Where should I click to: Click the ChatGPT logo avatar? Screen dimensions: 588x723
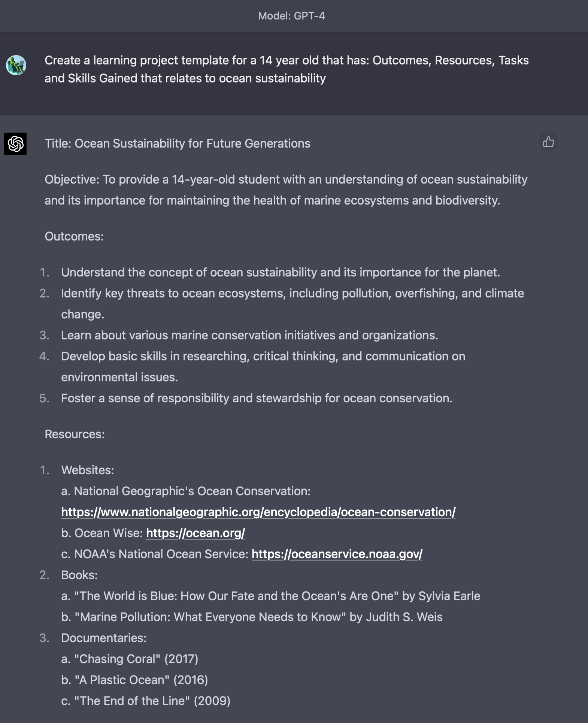coord(15,143)
